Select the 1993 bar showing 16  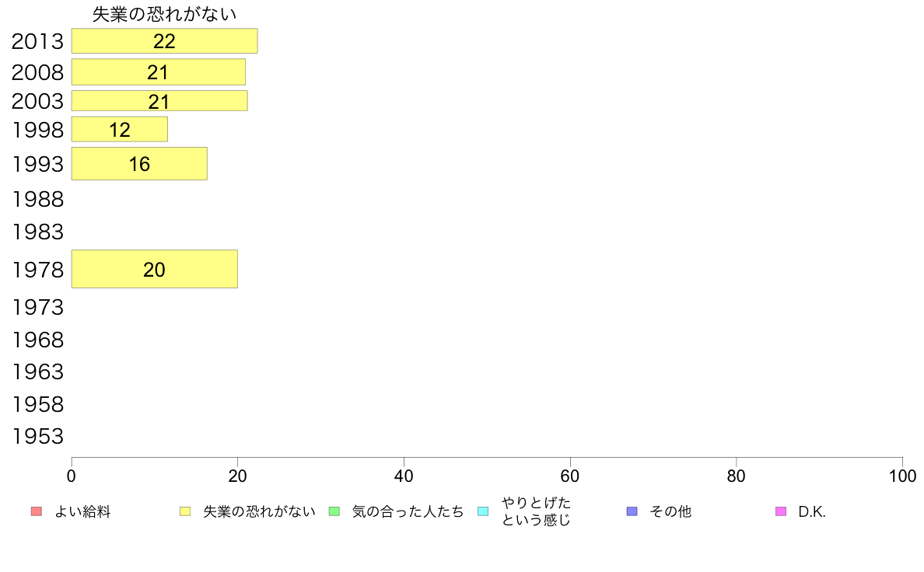pyautogui.click(x=139, y=163)
